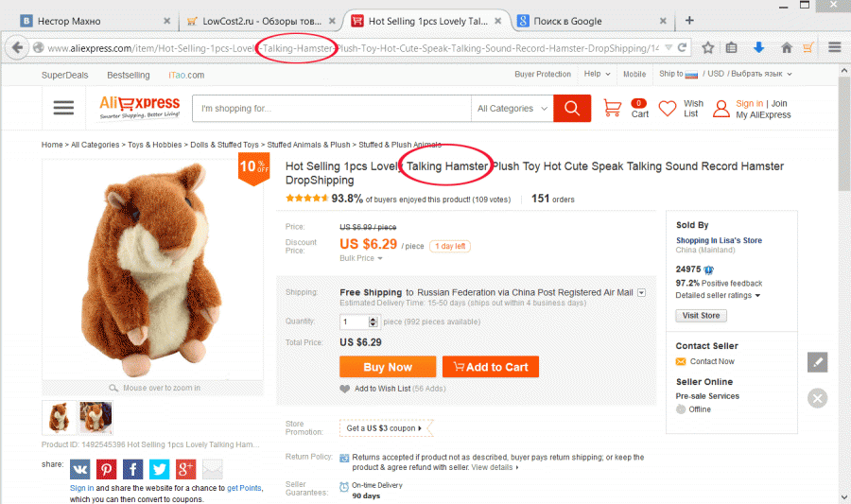Viewport: 851px width, 504px height.
Task: Open Bestselling menu item
Action: coord(128,75)
